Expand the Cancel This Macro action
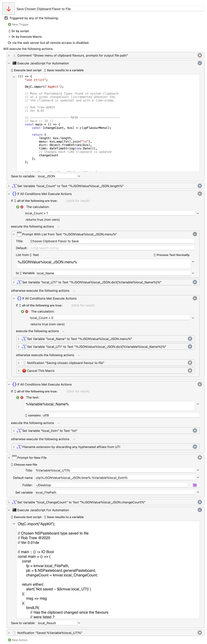 (x=19, y=371)
